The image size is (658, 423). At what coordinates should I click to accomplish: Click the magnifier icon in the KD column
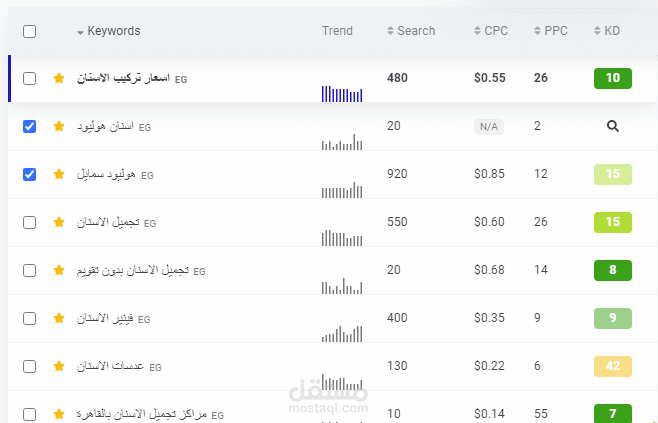pos(613,126)
